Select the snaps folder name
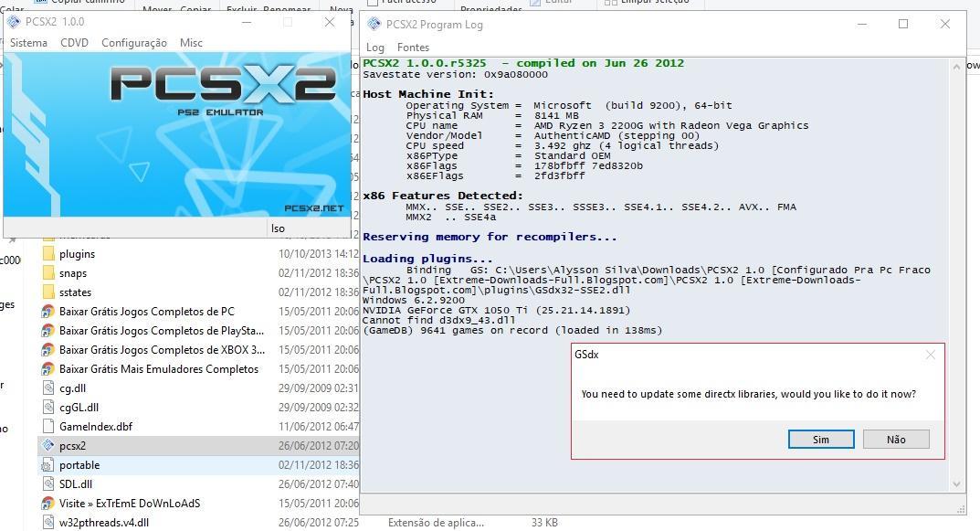Image resolution: width=980 pixels, height=531 pixels. [x=73, y=273]
